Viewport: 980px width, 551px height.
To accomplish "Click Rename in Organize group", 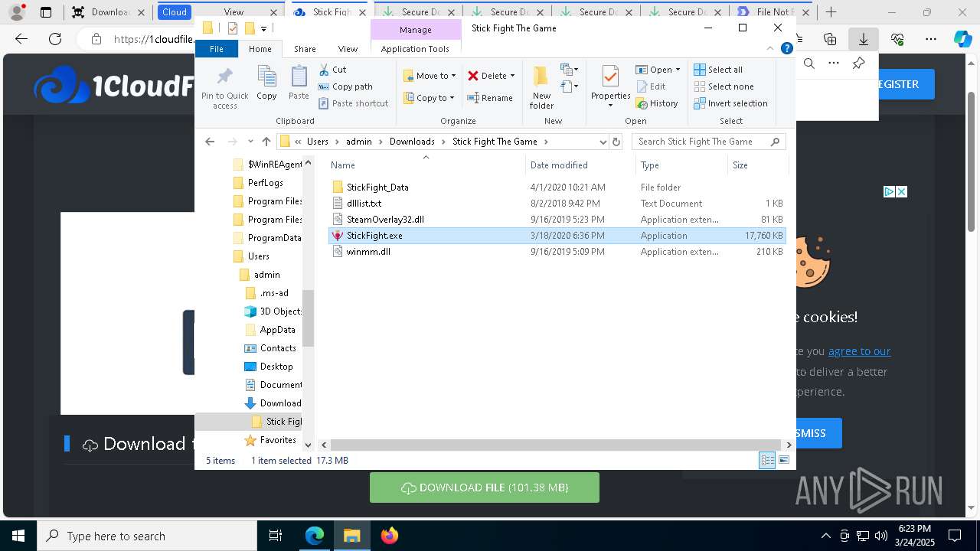I will click(x=490, y=98).
